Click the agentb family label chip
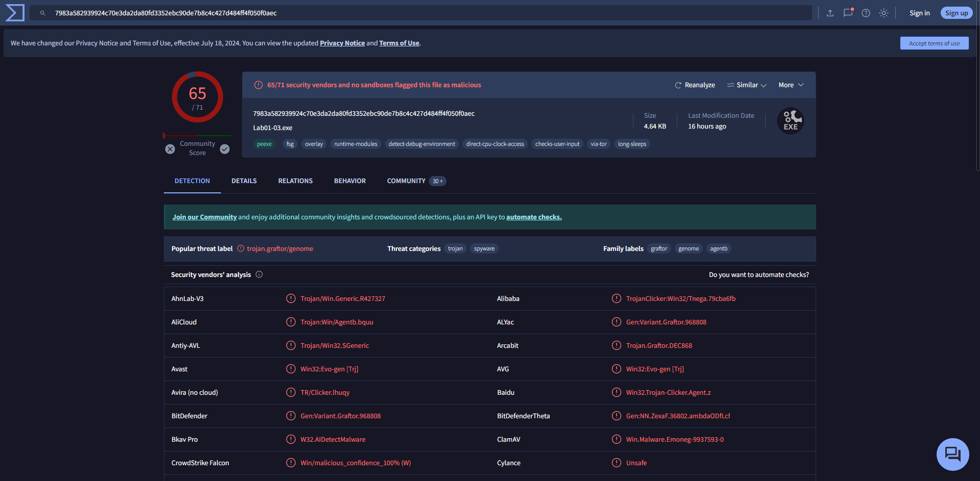 pyautogui.click(x=719, y=249)
